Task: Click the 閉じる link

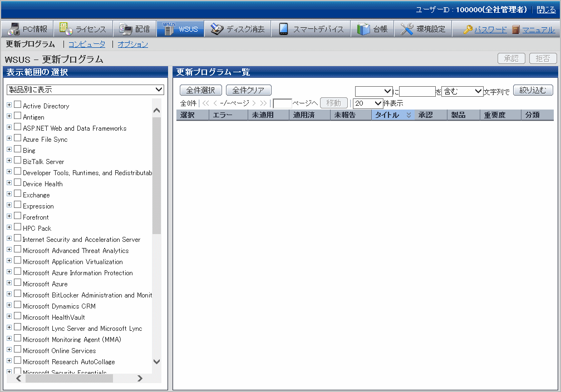Action: pos(547,9)
